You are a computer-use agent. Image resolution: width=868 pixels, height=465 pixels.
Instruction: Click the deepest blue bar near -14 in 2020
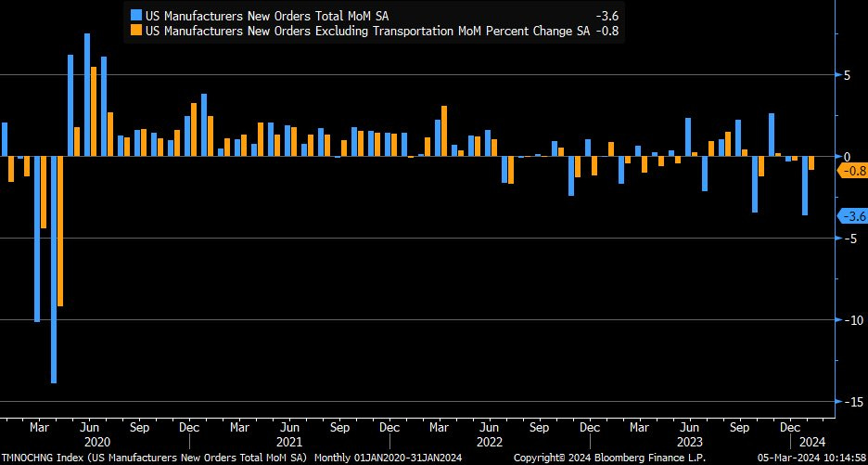54,269
